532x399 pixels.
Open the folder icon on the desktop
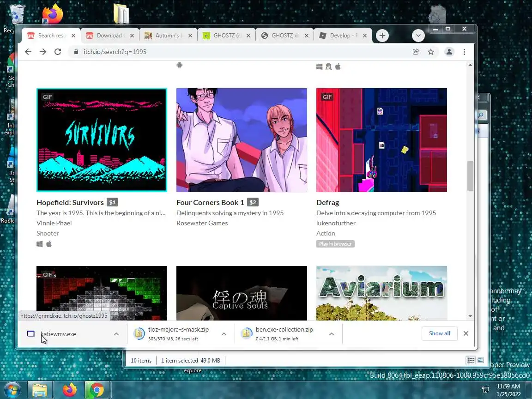[x=121, y=13]
